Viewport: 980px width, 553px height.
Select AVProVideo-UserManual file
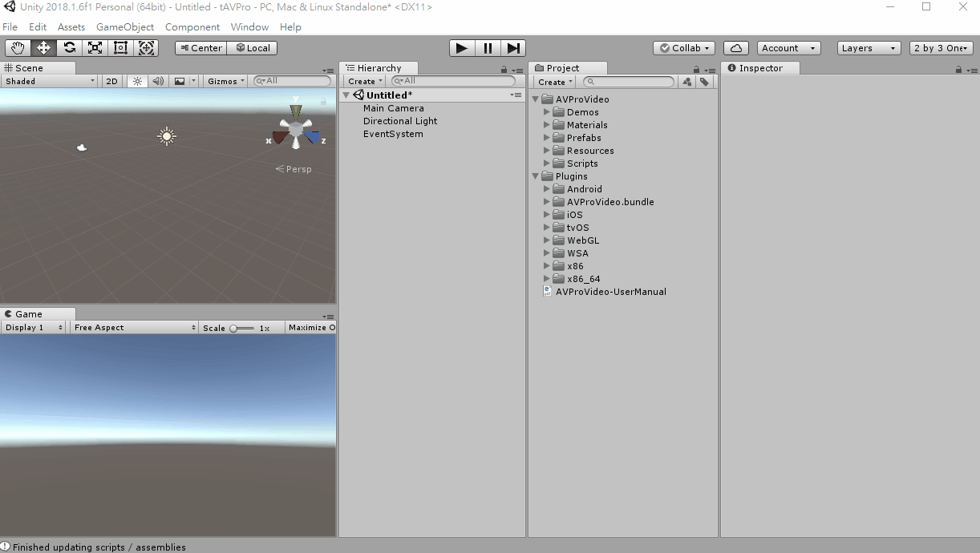pos(611,292)
